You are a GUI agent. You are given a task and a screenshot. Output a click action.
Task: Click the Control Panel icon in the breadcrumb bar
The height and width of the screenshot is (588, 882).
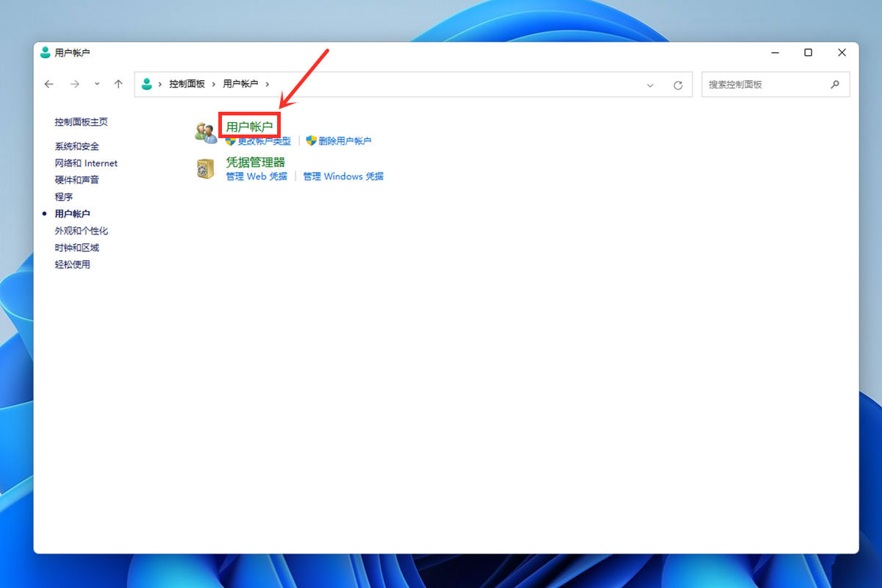pyautogui.click(x=148, y=84)
